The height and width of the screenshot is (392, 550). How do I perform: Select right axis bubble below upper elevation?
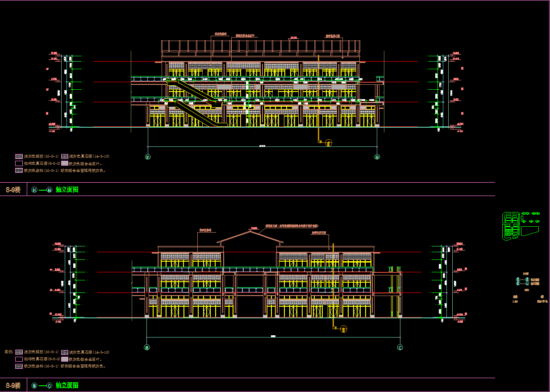point(377,157)
